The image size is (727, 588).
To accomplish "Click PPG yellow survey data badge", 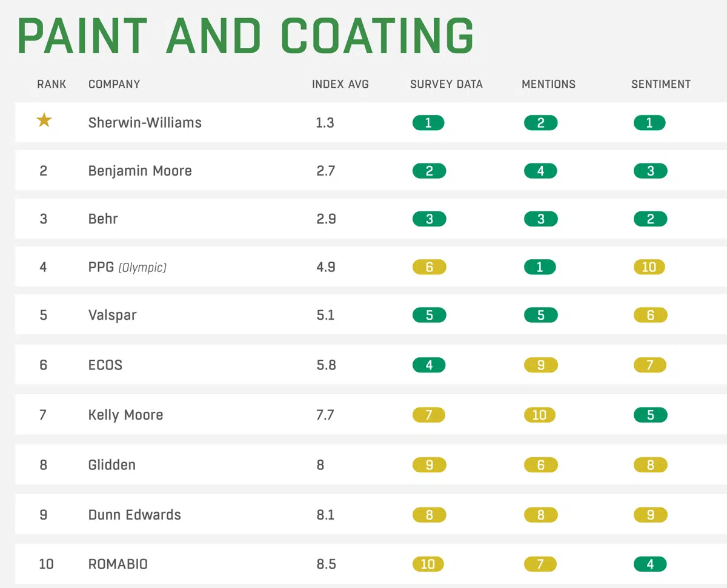I will pos(429,267).
